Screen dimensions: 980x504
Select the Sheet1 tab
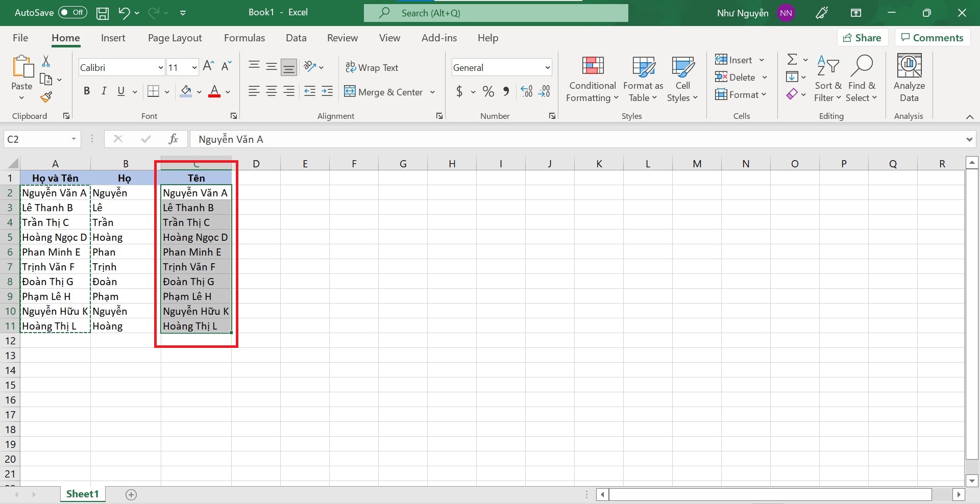(x=82, y=494)
